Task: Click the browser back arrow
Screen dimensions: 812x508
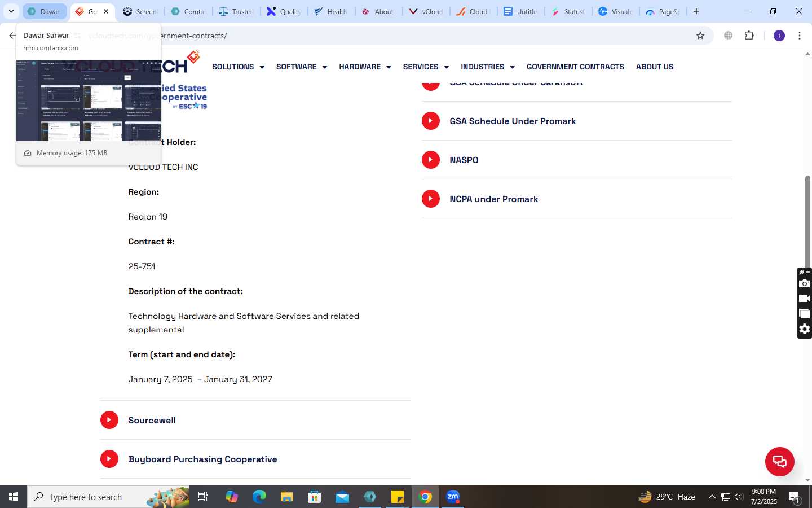Action: (12, 36)
